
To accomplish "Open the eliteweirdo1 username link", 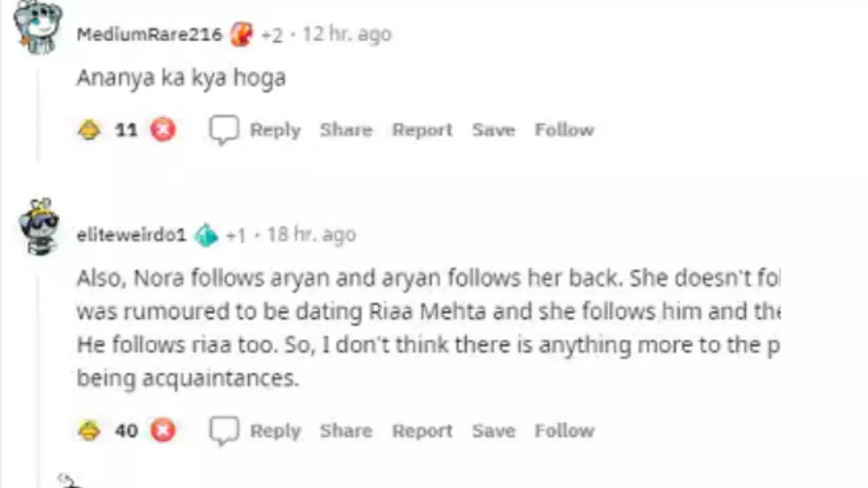I will tap(131, 235).
